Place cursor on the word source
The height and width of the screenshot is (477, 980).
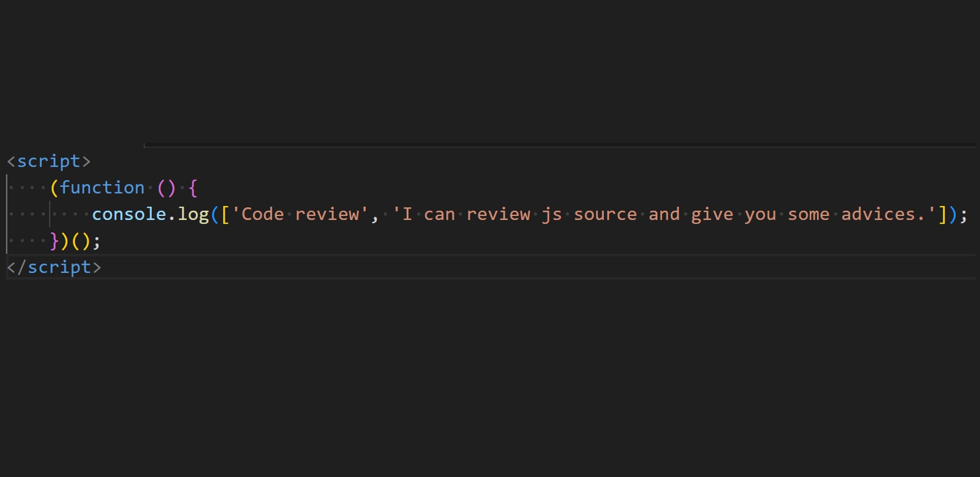tap(605, 214)
